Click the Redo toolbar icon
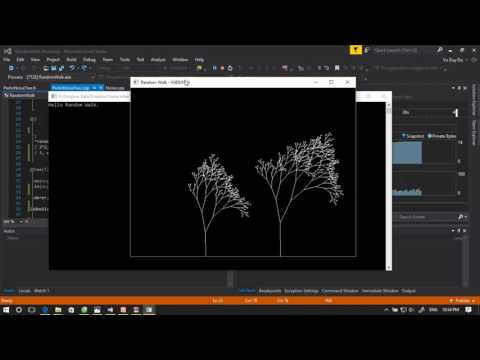This screenshot has width=480, height=360. tap(84, 68)
